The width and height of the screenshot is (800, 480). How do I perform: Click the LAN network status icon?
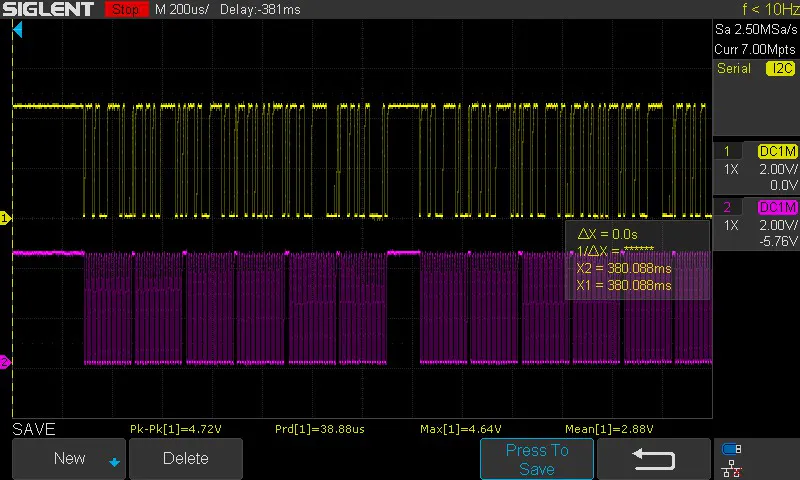click(732, 468)
